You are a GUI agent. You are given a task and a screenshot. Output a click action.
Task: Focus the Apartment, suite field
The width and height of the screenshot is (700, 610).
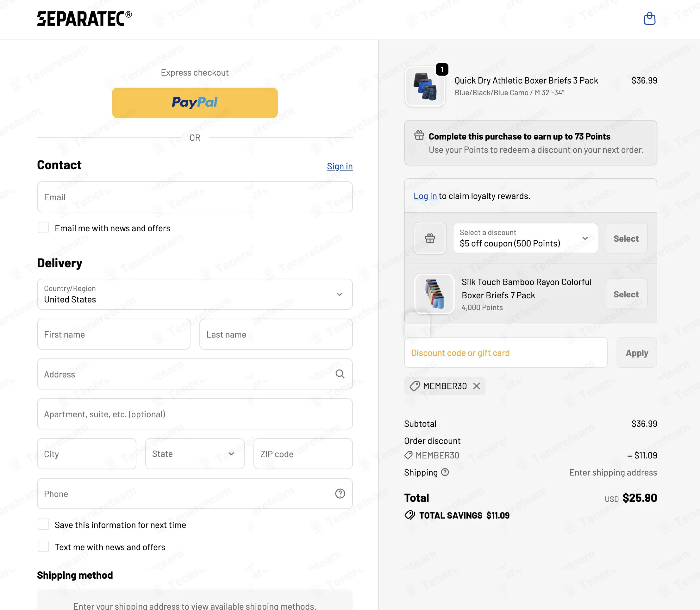[195, 414]
